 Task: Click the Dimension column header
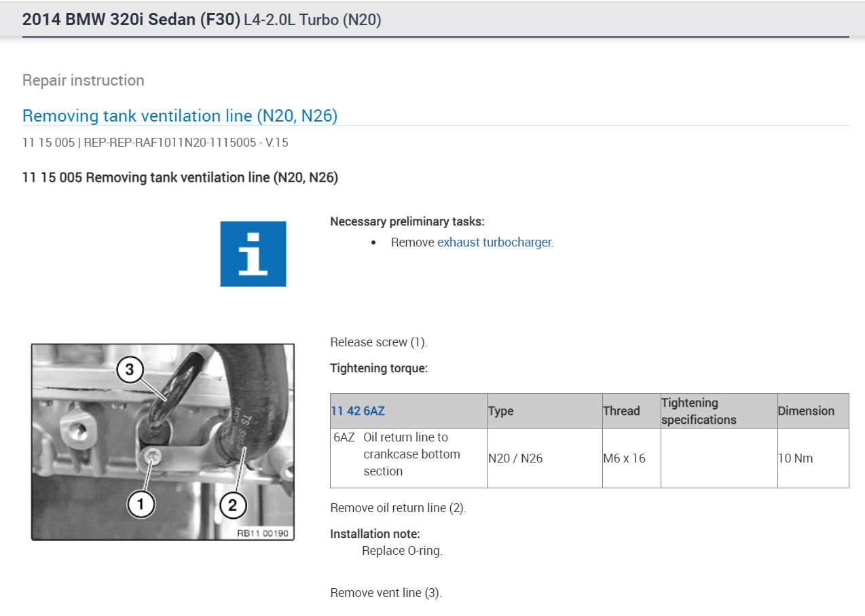[x=806, y=411]
